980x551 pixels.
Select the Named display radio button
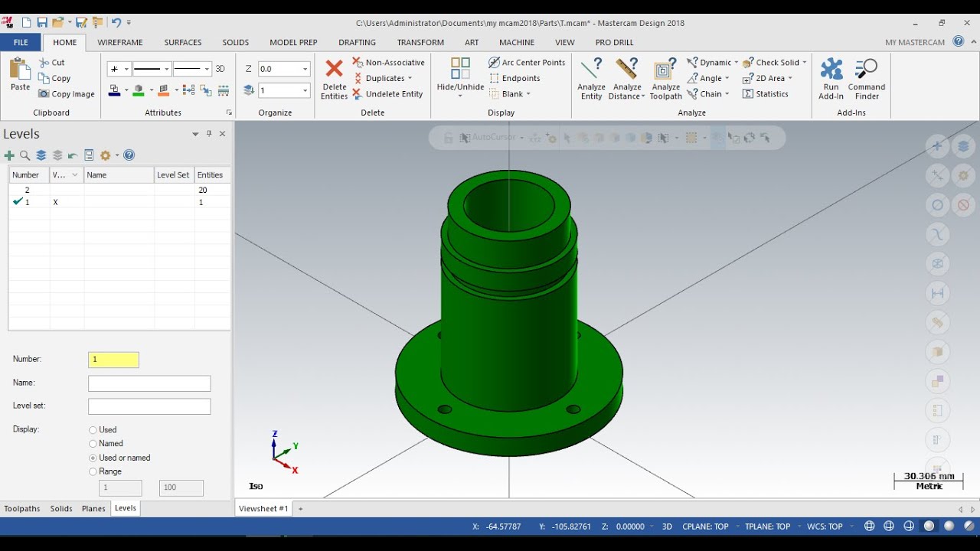coord(93,444)
